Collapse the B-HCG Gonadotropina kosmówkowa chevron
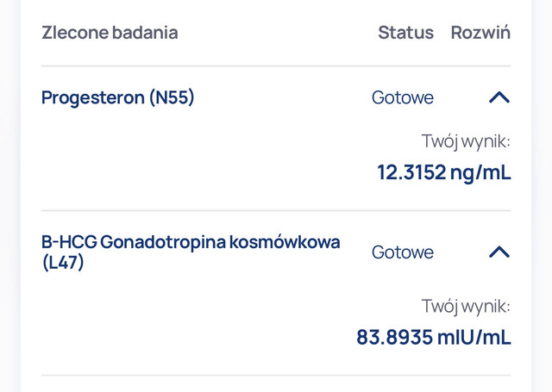This screenshot has height=392, width=552. [499, 252]
